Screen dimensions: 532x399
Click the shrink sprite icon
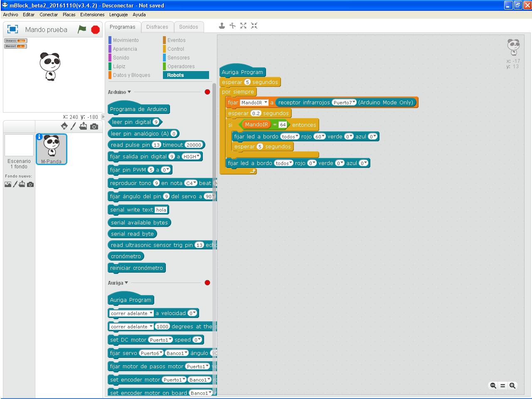pyautogui.click(x=254, y=26)
